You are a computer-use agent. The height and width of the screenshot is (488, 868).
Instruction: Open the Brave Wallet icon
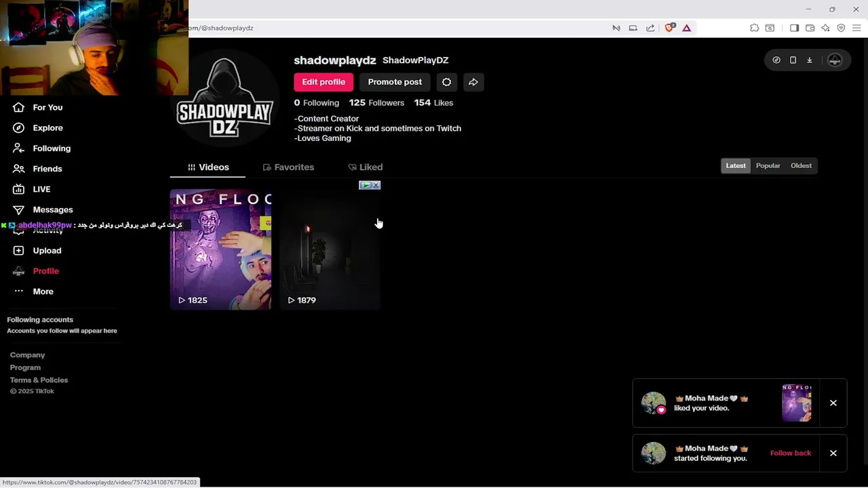click(x=810, y=28)
